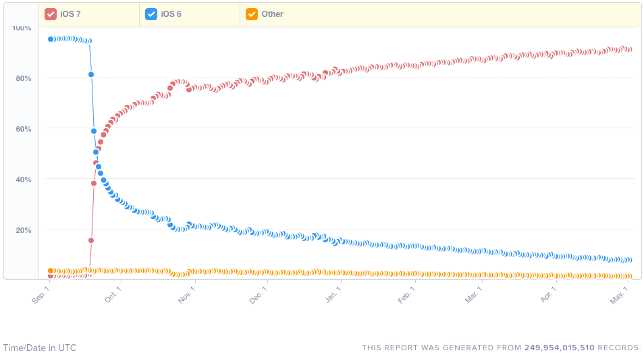Click the iOS 7 legend label
The image size is (644, 355).
click(x=70, y=14)
